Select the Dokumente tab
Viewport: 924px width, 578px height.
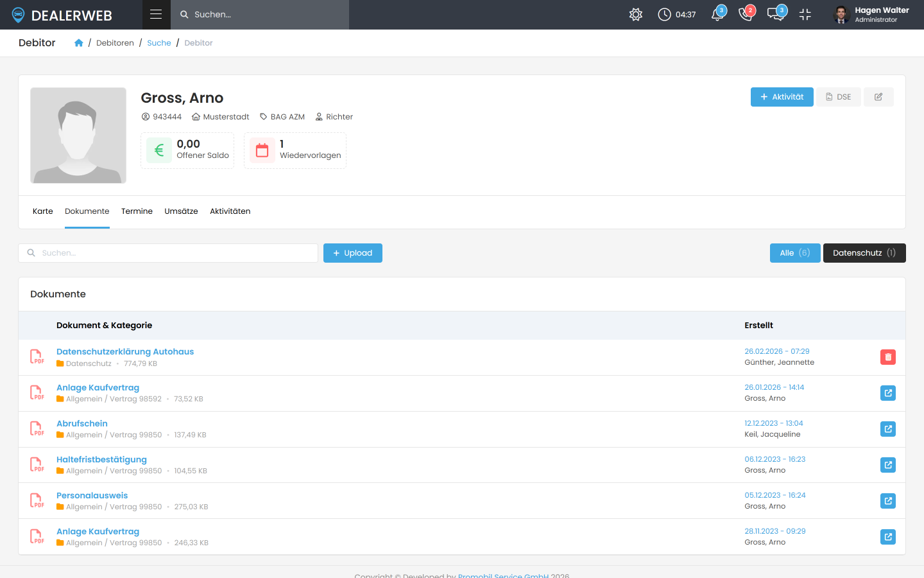pos(87,211)
